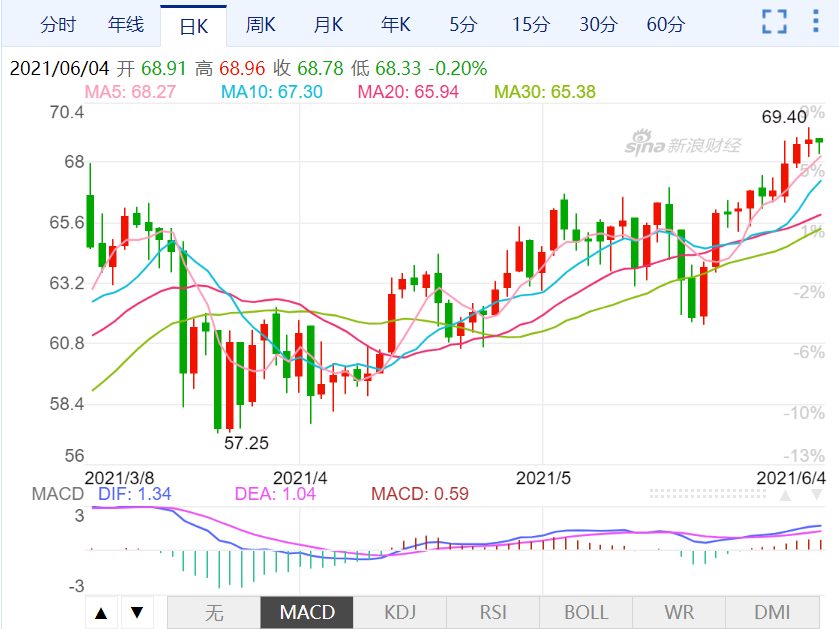Click the Sina Finance watermark logo

tap(683, 146)
